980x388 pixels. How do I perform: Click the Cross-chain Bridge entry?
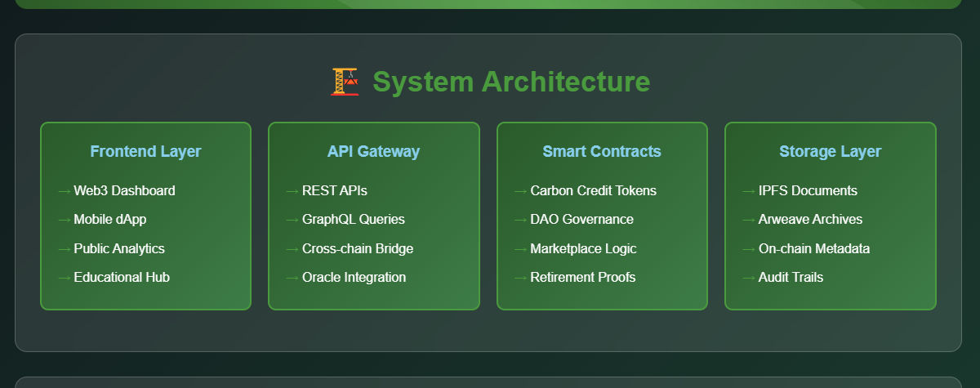(x=358, y=248)
